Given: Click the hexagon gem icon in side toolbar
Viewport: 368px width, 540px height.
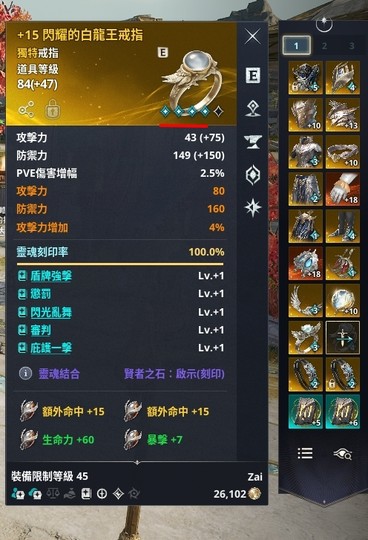Looking at the screenshot, I should click(x=253, y=175).
